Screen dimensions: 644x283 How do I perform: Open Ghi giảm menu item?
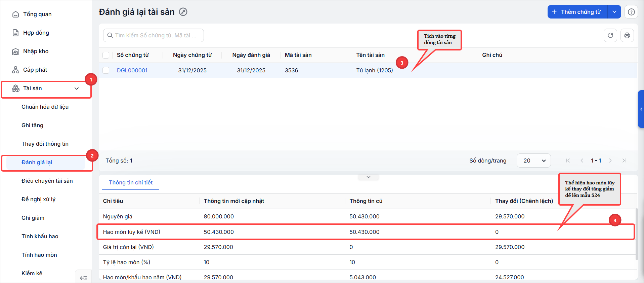33,218
